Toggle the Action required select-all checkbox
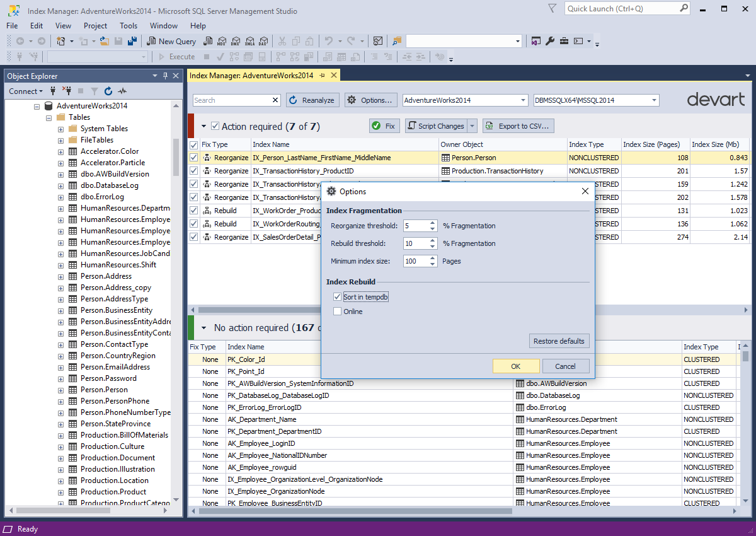 coord(215,126)
